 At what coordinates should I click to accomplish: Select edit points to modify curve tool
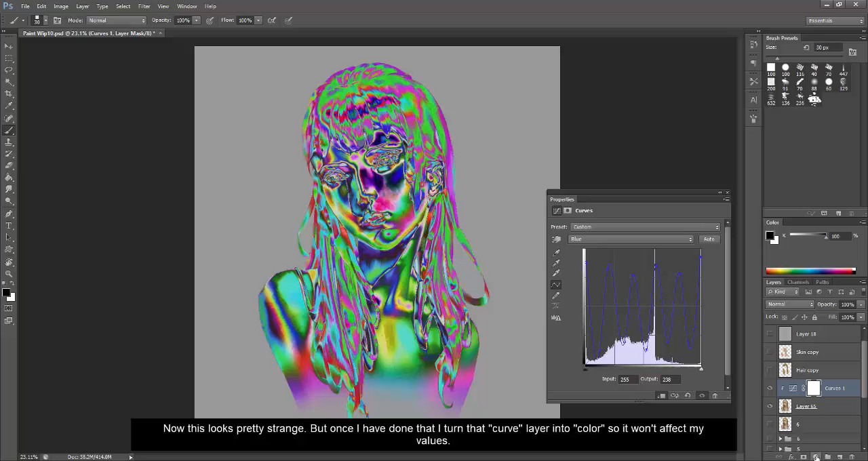tap(557, 285)
